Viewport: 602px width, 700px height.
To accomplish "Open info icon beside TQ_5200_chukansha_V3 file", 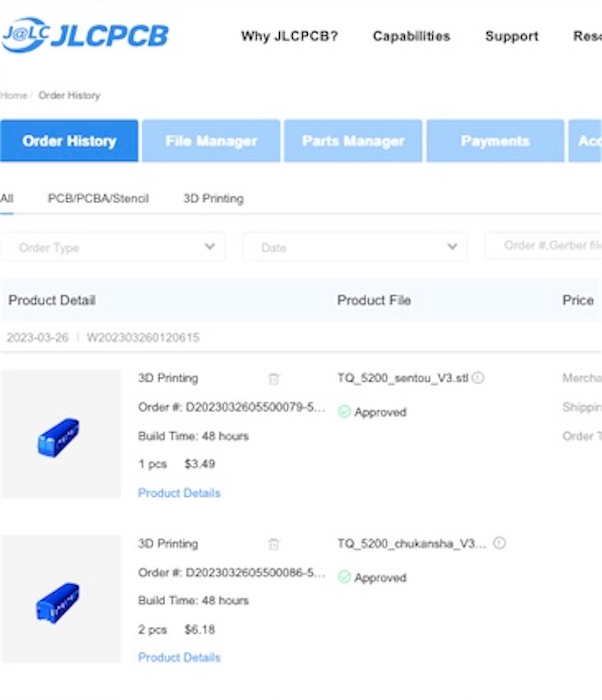I will click(499, 543).
